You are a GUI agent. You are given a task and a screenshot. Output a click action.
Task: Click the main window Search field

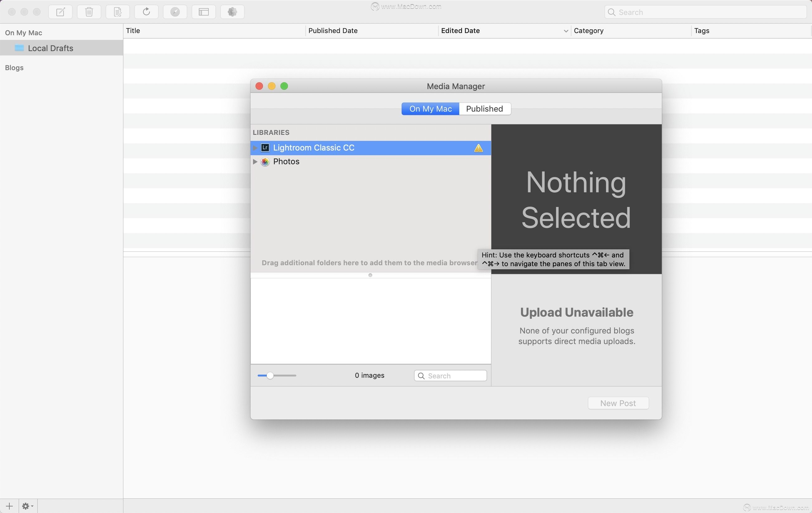(x=705, y=12)
